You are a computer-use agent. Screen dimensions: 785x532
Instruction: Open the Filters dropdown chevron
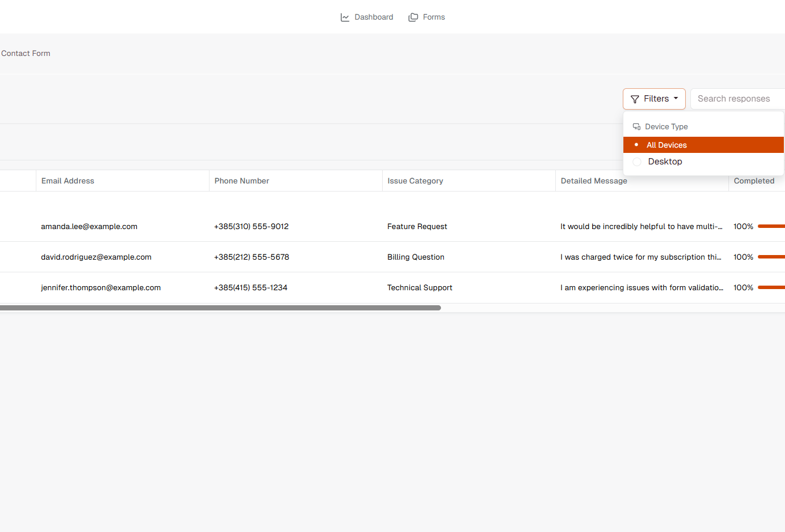[676, 99]
